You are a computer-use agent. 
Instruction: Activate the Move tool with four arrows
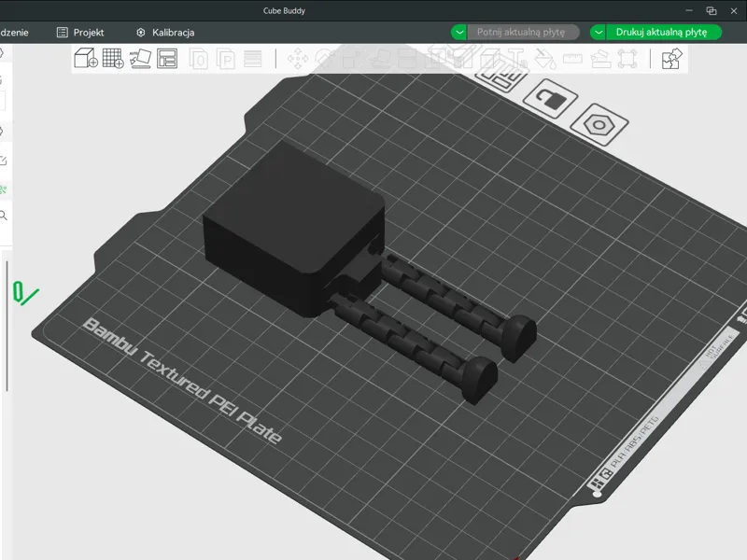298,59
